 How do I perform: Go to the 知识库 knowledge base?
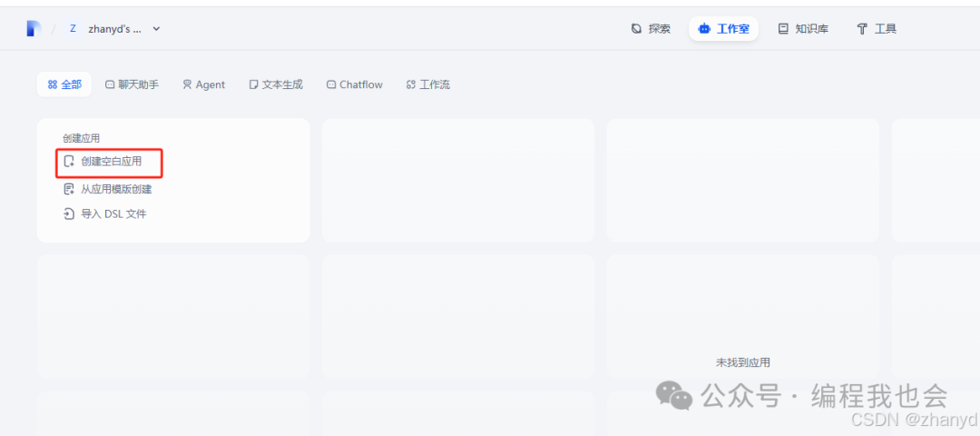pos(803,29)
